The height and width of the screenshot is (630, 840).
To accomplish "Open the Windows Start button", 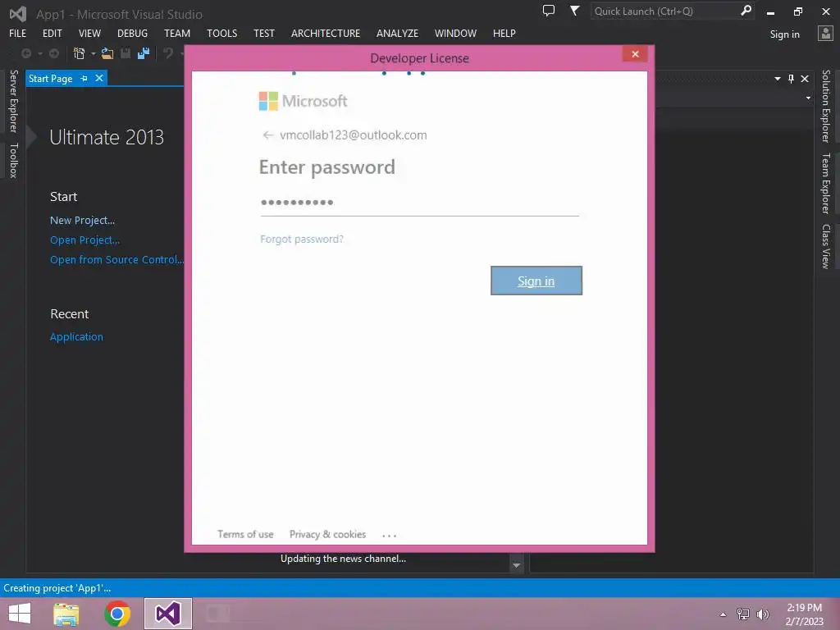I will (x=20, y=614).
